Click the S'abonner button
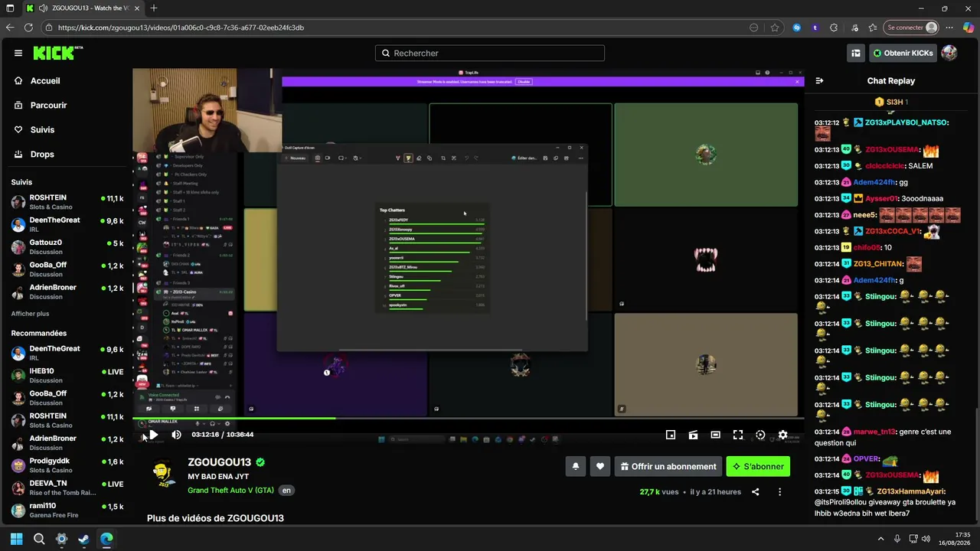Screen dimensions: 980x551 [758, 466]
